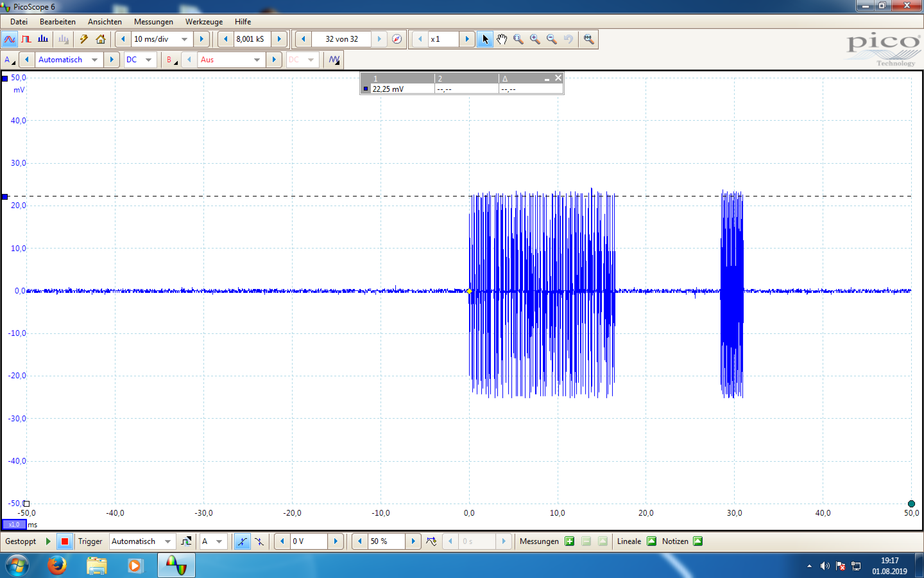The height and width of the screenshot is (578, 924).
Task: Click the zoom out magnifier icon
Action: coord(552,39)
